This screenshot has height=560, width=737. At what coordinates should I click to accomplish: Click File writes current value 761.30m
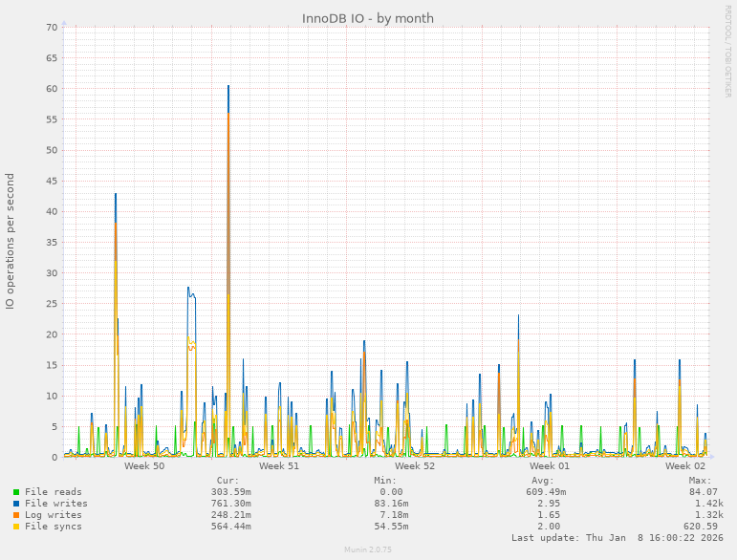230,504
